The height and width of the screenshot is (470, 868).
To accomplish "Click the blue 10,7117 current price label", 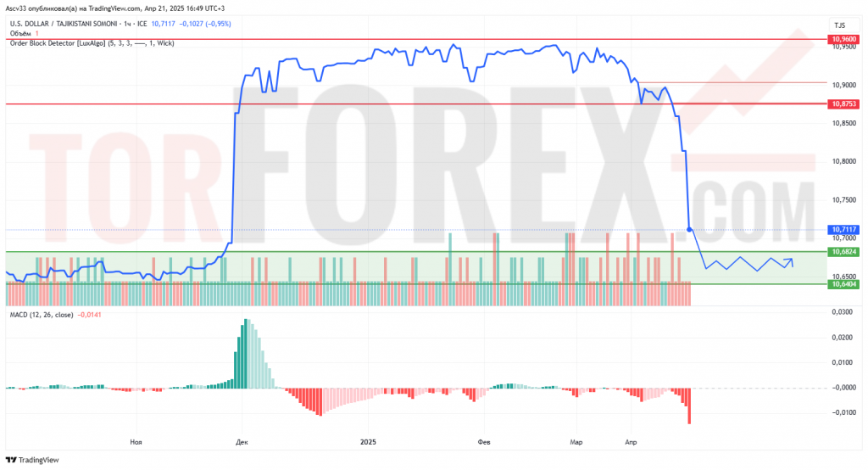I will coord(844,229).
